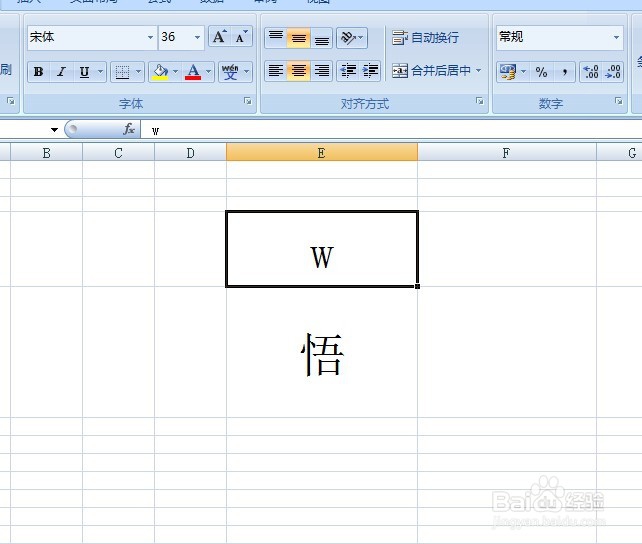The height and width of the screenshot is (544, 642).
Task: Apply percent style
Action: [541, 72]
